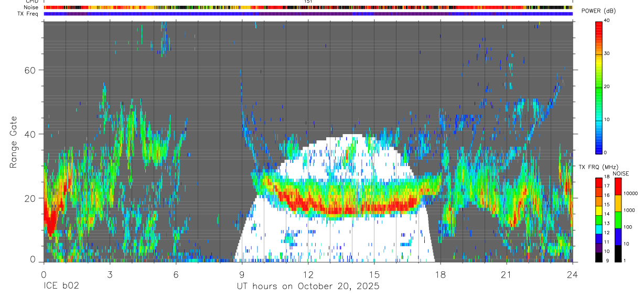Viewport: 644px width, 297px height.
Task: Click the cyan band of TX frequency legend
Action: click(599, 229)
